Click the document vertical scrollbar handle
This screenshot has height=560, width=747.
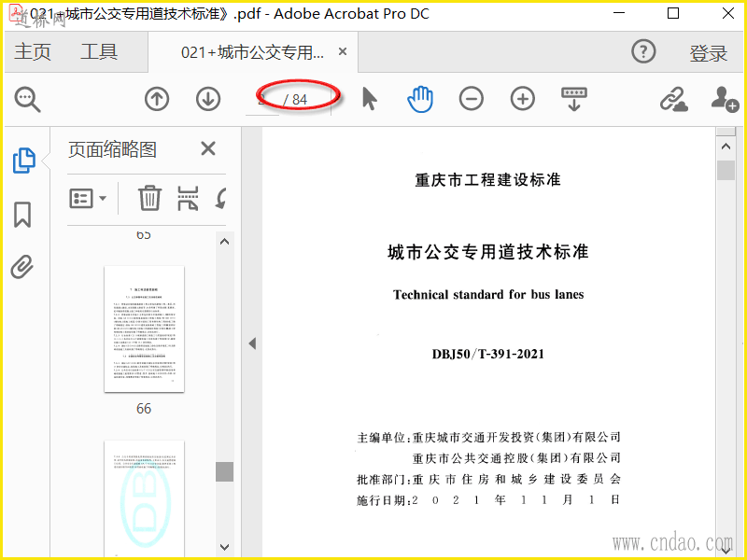click(x=726, y=170)
